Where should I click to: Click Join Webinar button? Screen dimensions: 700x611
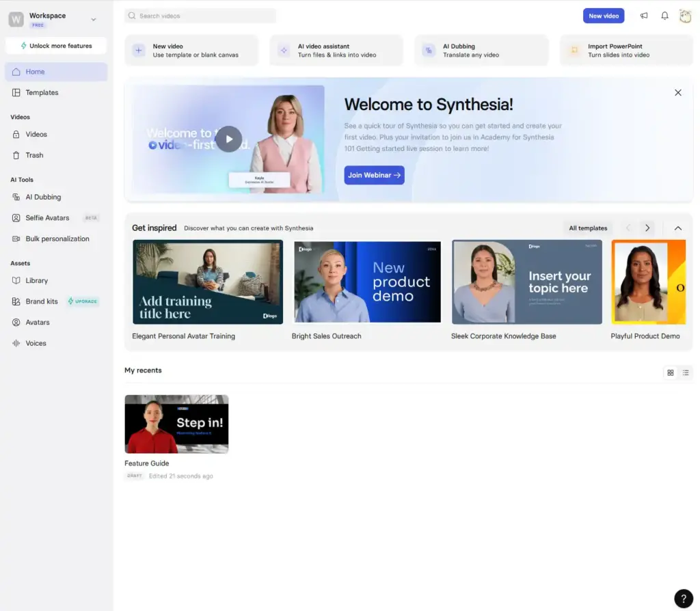point(374,176)
